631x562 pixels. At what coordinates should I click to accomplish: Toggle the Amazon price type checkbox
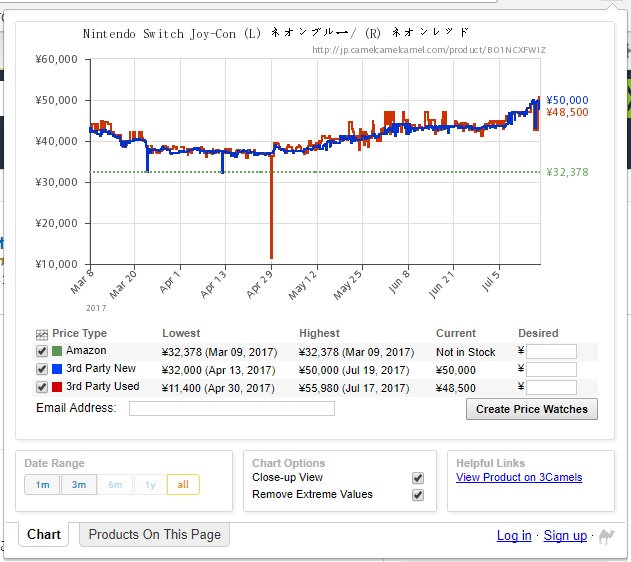click(42, 351)
